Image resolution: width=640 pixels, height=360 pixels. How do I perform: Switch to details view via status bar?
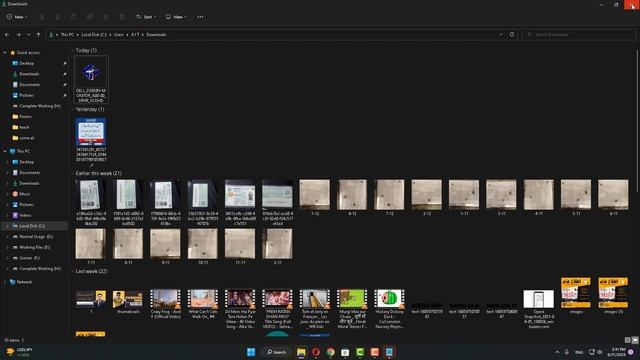click(627, 340)
